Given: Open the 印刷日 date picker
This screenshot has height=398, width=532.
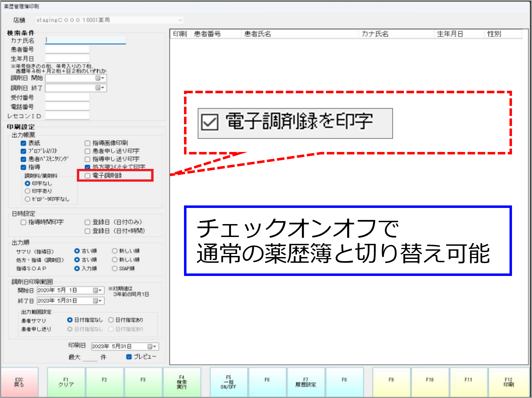Looking at the screenshot, I should pos(152,346).
